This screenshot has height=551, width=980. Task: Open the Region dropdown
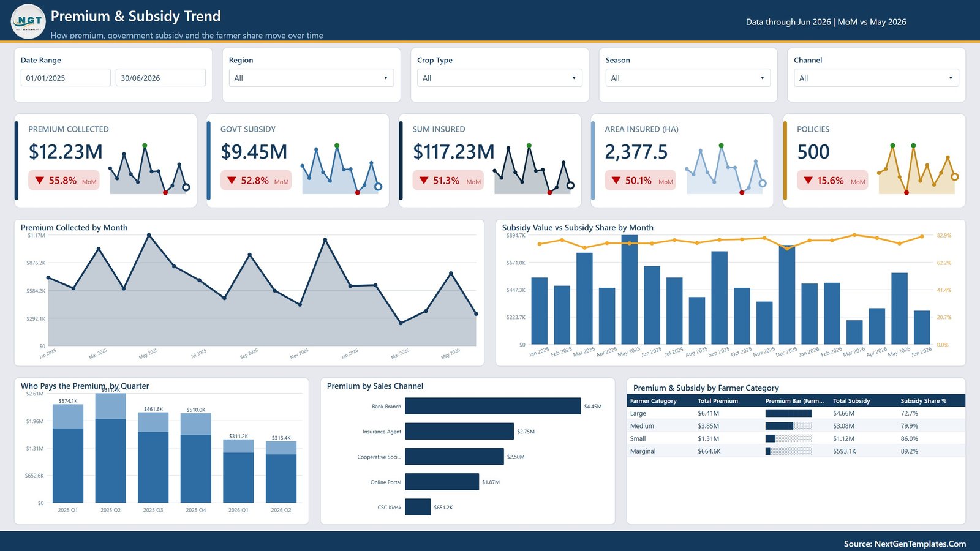pyautogui.click(x=311, y=78)
